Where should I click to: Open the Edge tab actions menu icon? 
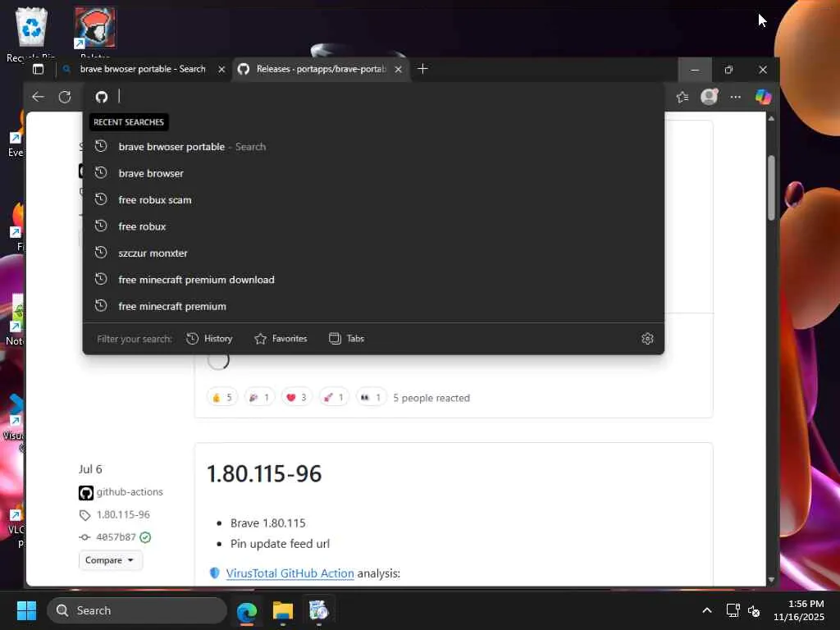[38, 69]
